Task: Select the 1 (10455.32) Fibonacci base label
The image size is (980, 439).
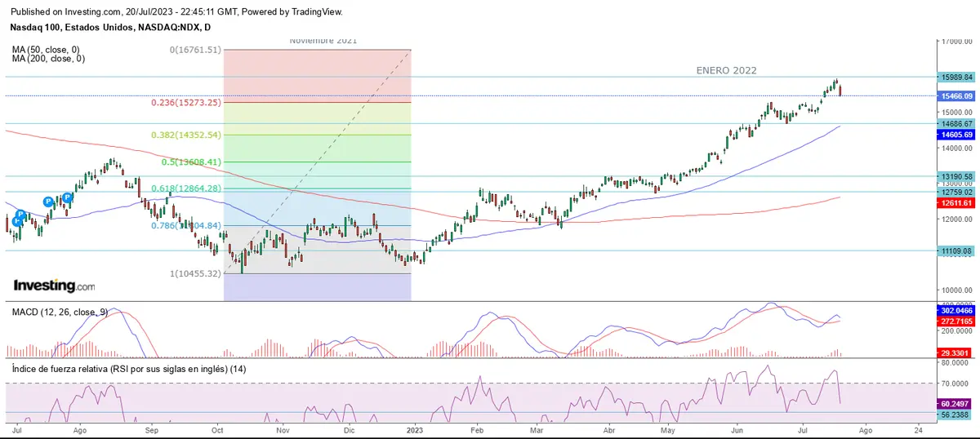Action: click(x=196, y=273)
